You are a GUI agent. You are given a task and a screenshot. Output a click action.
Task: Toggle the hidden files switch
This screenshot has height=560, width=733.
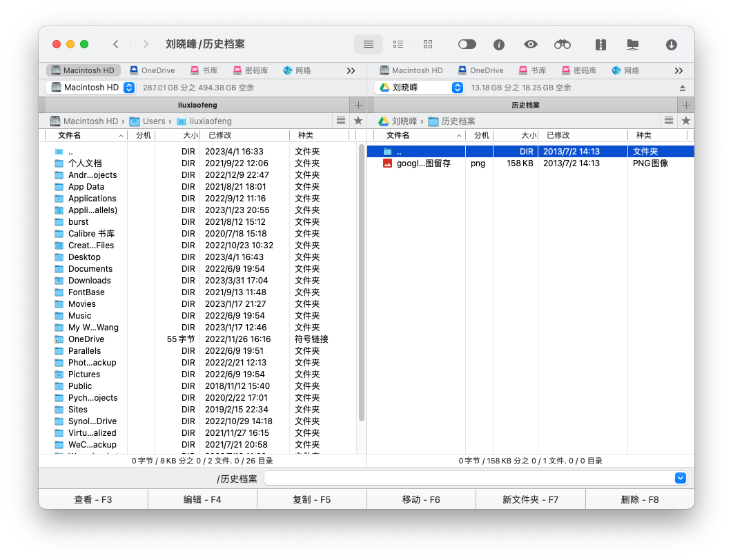tap(467, 44)
